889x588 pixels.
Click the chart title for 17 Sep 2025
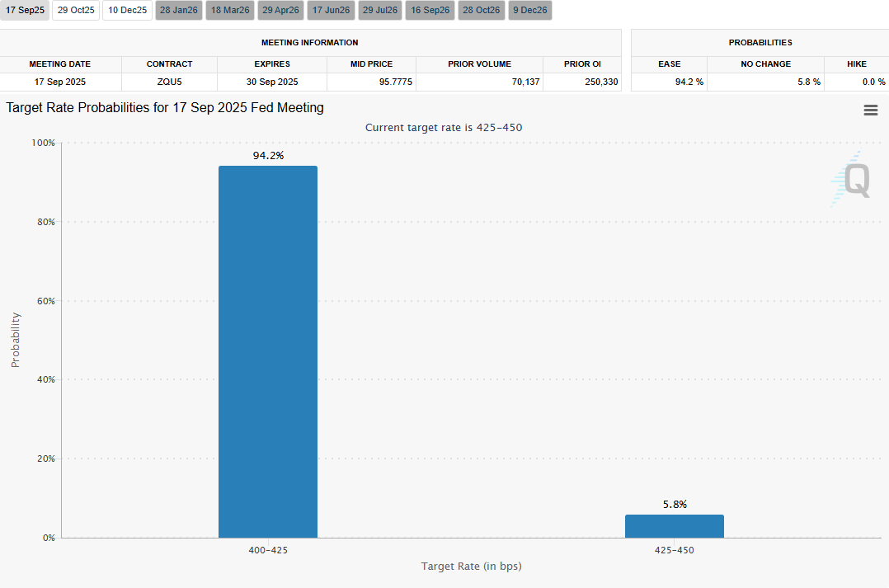[165, 108]
